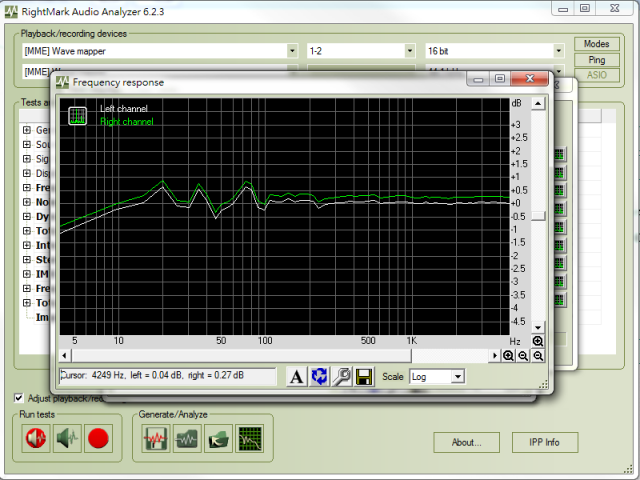This screenshot has width=640, height=480.
Task: Click the Left channel legend label
Action: pyautogui.click(x=124, y=109)
